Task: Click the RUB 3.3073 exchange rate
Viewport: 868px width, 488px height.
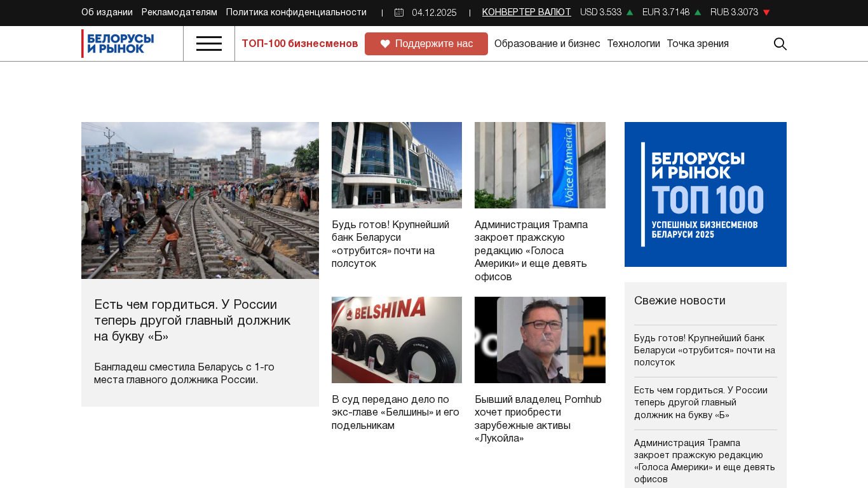Action: tap(735, 12)
